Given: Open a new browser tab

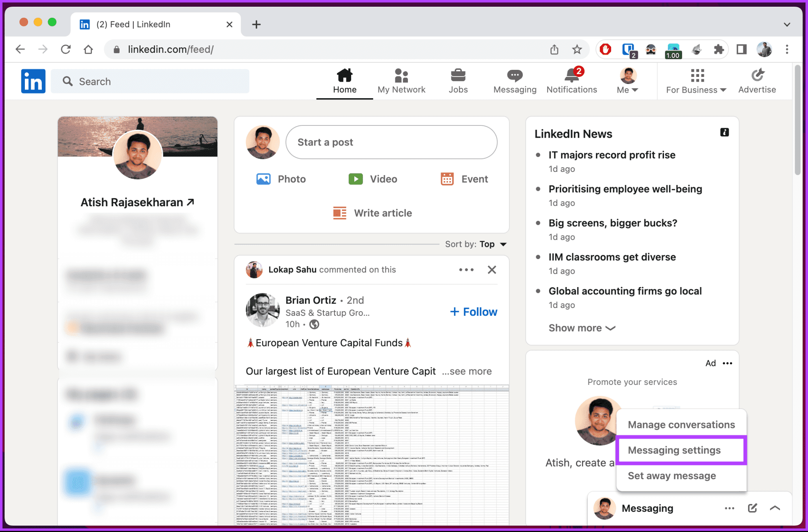Looking at the screenshot, I should point(256,24).
